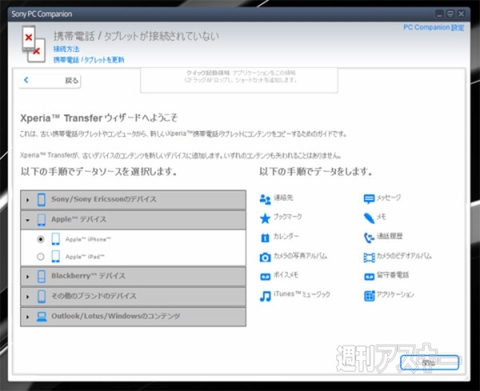Click the calendar (カレンダー) icon

click(265, 238)
